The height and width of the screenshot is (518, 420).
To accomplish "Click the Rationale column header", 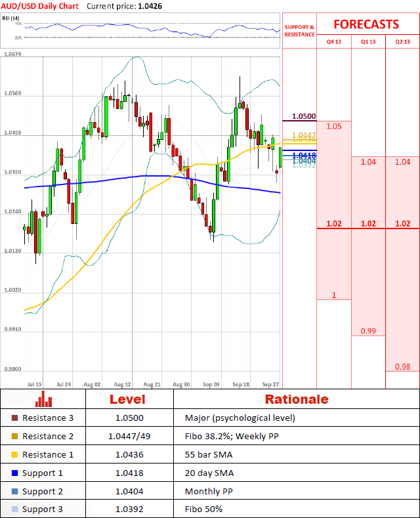I will point(296,399).
